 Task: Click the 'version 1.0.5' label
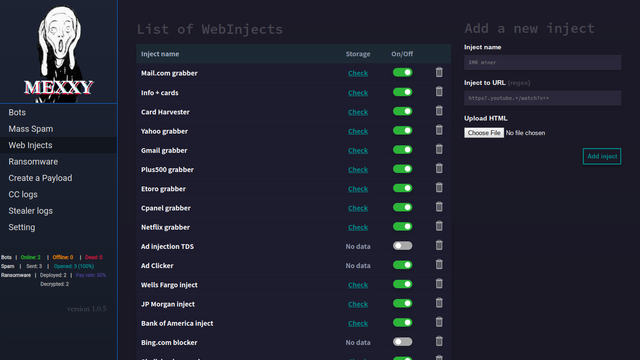(87, 309)
